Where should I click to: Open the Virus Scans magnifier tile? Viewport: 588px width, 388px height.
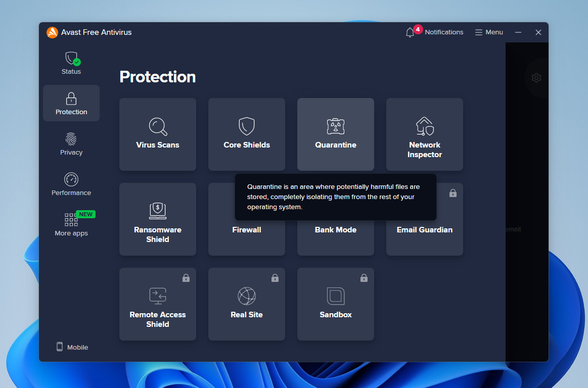point(158,134)
